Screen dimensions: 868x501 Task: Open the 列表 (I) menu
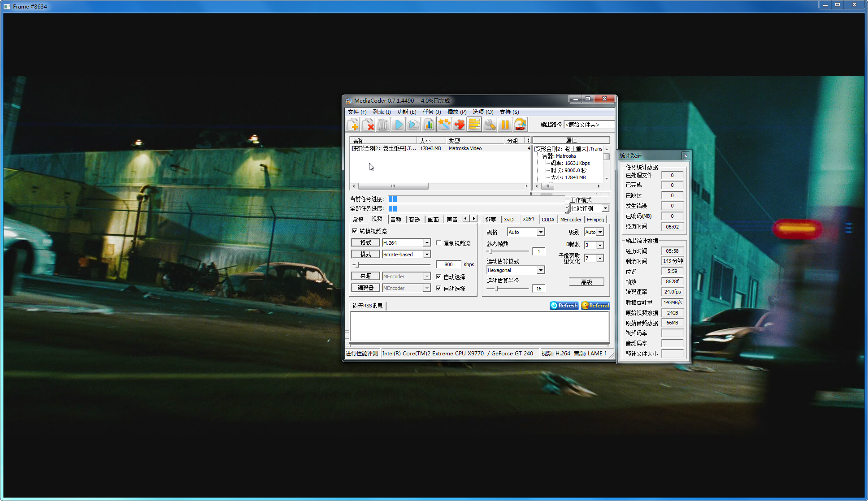click(382, 112)
